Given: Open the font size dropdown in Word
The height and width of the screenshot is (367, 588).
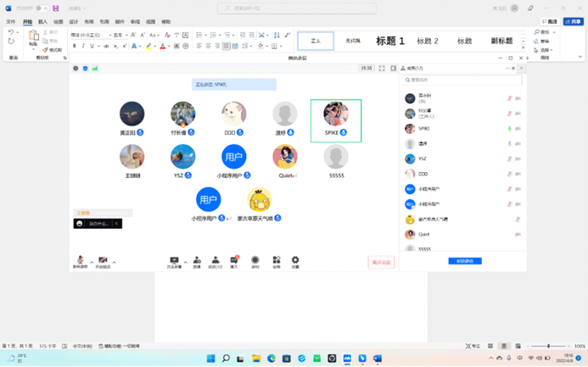Looking at the screenshot, I should (x=126, y=35).
